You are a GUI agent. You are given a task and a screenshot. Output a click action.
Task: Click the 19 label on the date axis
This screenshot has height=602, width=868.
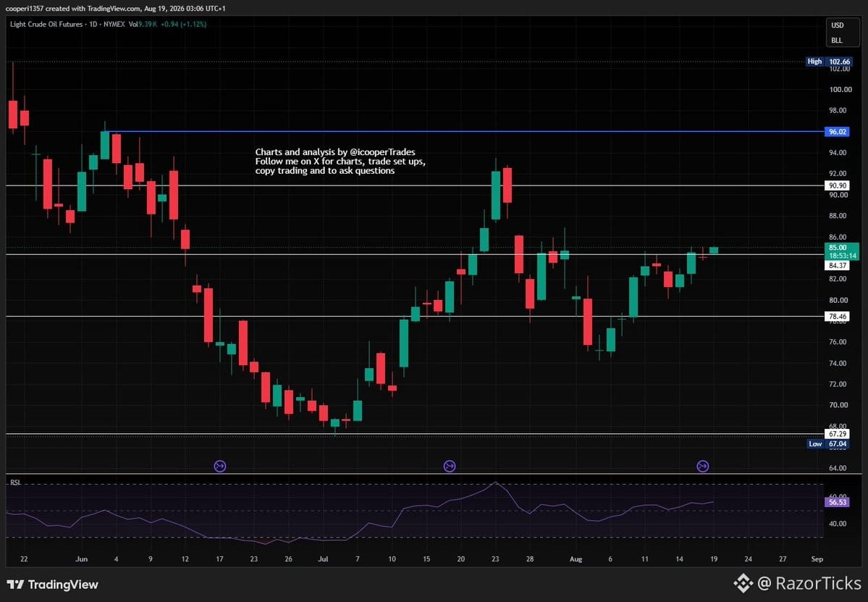714,559
